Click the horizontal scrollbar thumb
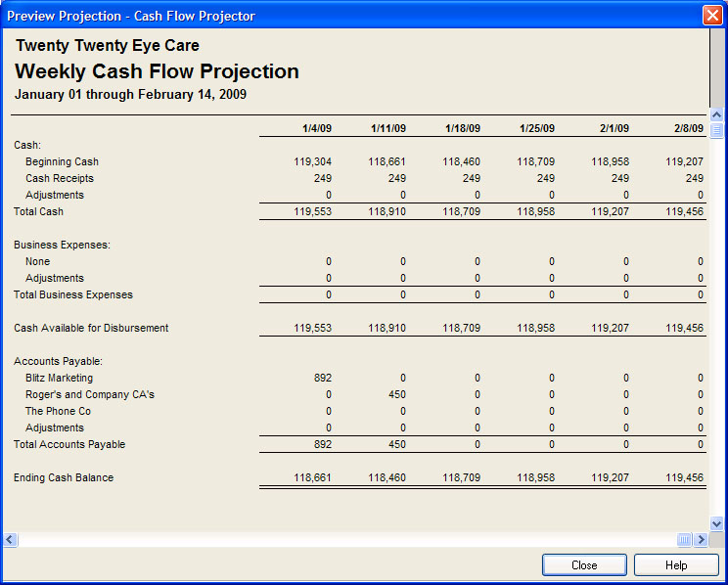The width and height of the screenshot is (728, 585). tap(684, 539)
